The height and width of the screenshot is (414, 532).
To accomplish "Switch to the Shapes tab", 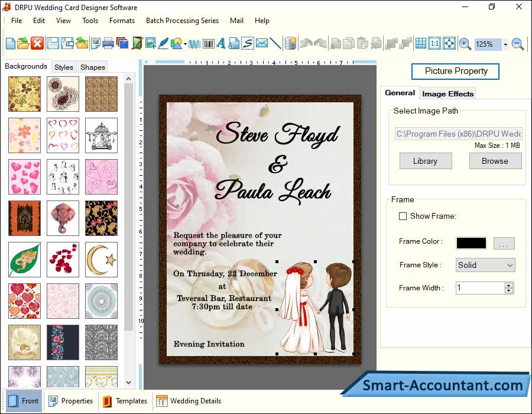I will (93, 67).
